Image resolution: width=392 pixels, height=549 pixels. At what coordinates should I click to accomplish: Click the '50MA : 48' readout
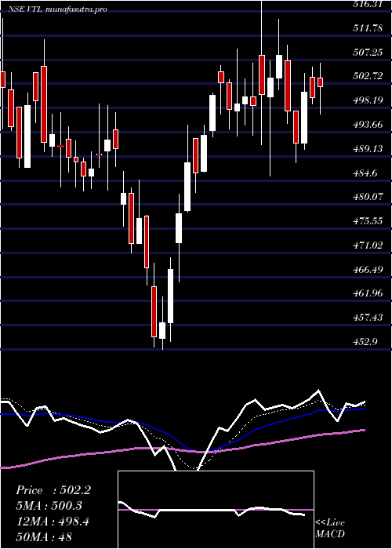pyautogui.click(x=44, y=537)
